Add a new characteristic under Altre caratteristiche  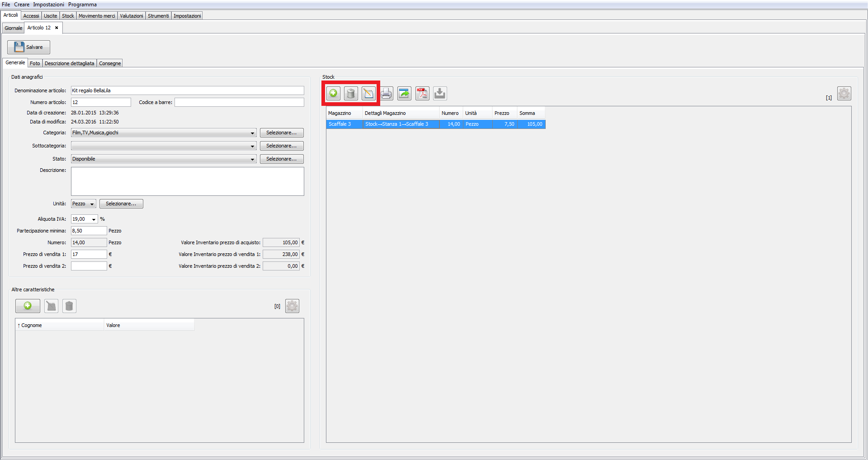[28, 306]
